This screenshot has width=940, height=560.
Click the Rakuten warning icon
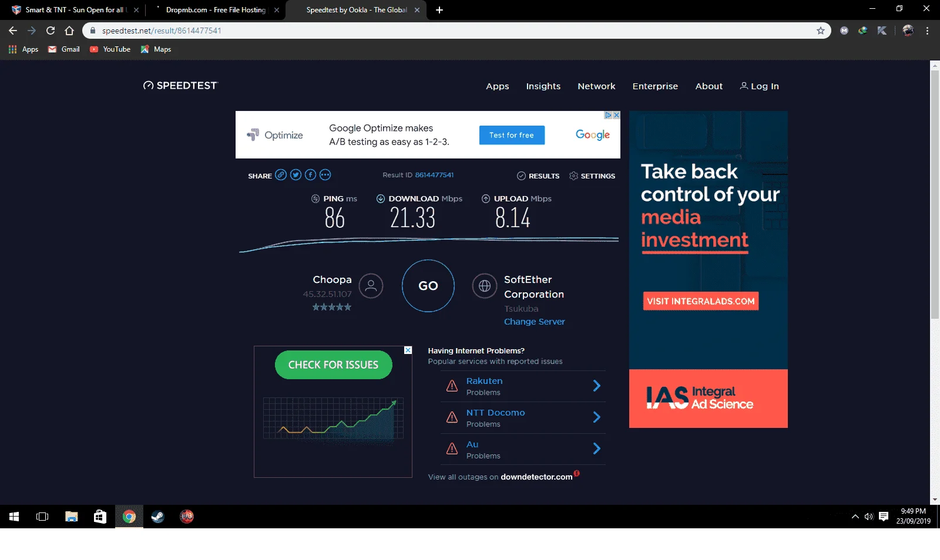click(x=452, y=386)
